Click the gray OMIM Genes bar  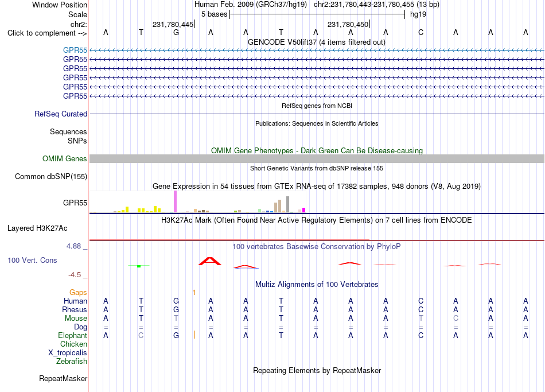pyautogui.click(x=317, y=158)
